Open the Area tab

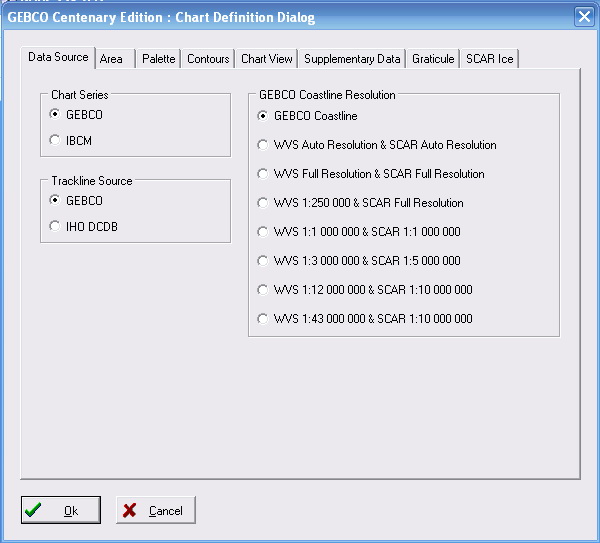click(115, 59)
